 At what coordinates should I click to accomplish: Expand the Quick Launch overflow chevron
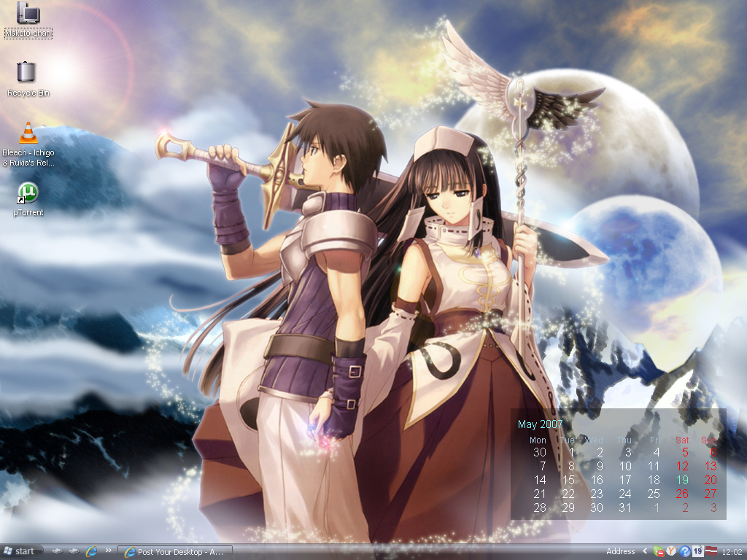(108, 551)
